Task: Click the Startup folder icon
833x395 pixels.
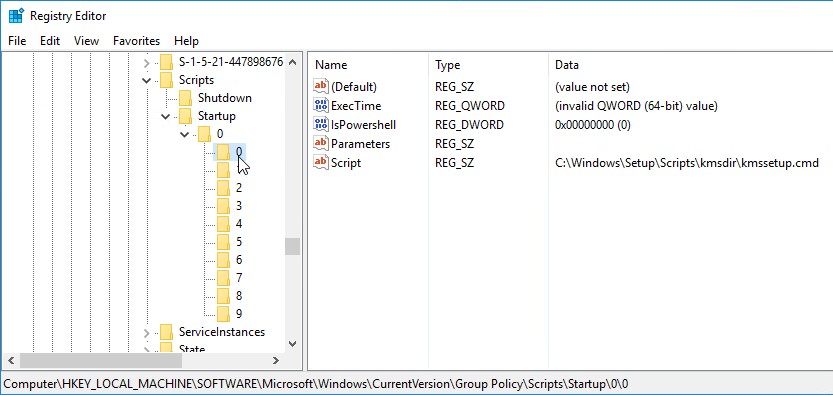Action: click(186, 116)
